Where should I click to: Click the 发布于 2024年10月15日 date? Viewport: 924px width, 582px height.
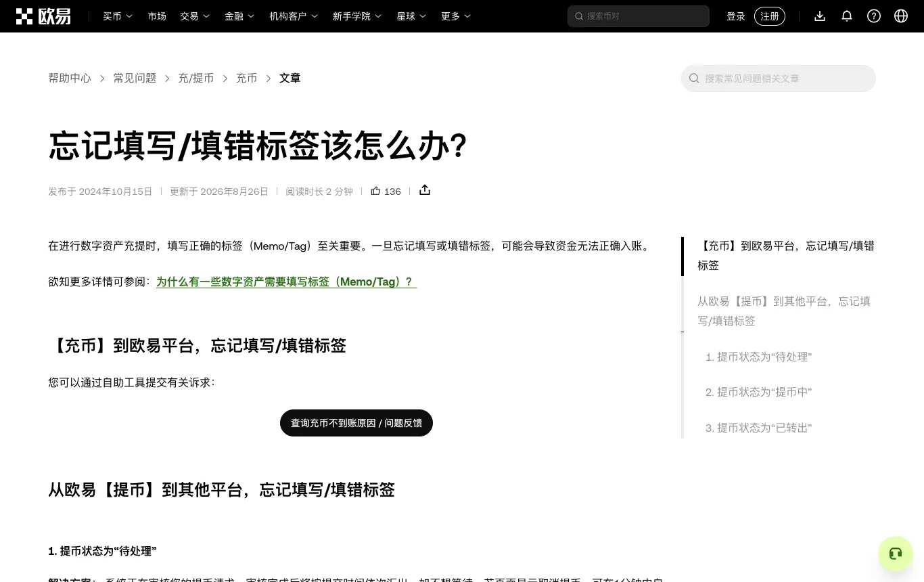pos(100,192)
